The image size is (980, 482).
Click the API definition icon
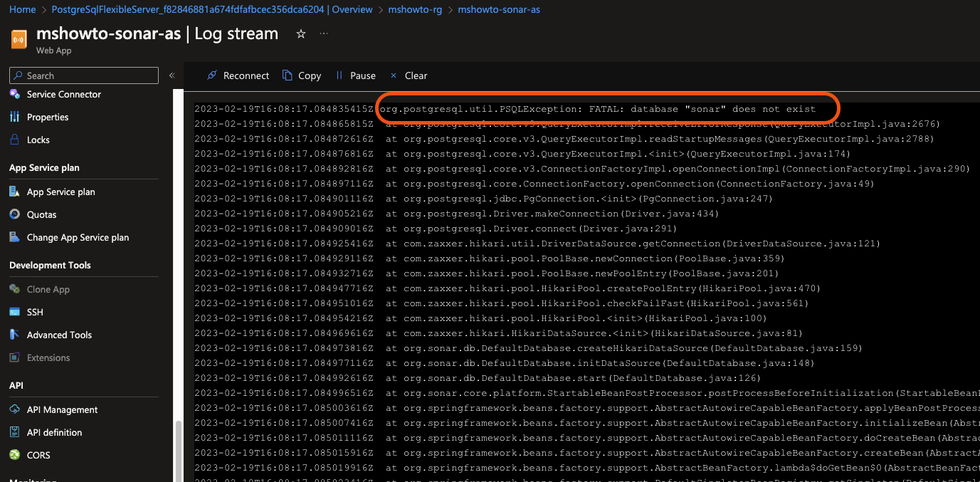(14, 432)
